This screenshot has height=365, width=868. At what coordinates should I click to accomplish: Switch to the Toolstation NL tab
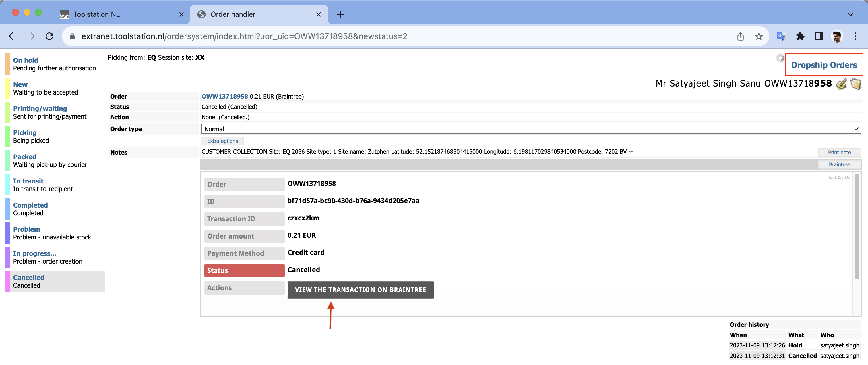(x=96, y=14)
